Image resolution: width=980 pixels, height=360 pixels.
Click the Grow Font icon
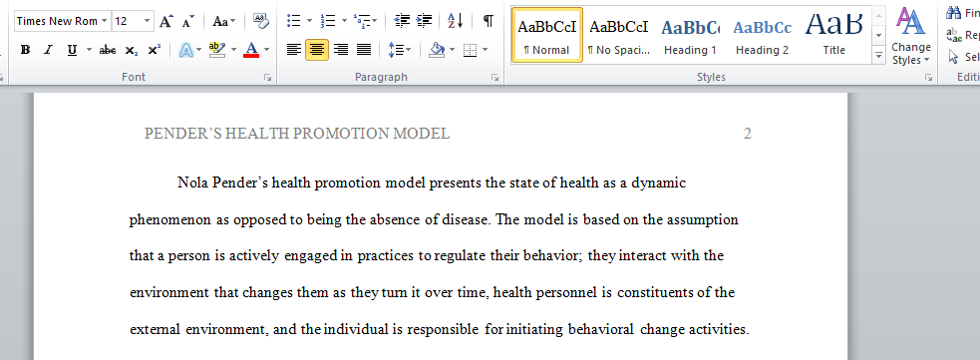click(x=165, y=21)
